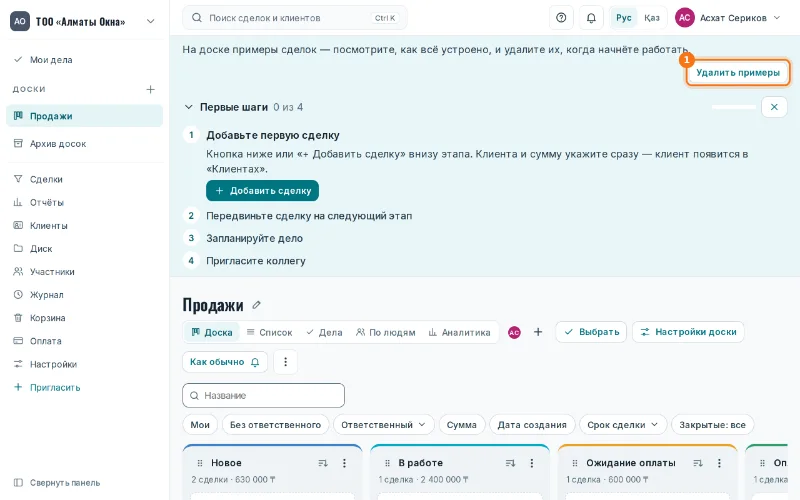Toggle Закрытые: все filter chip
Viewport: 800px width, 500px height.
[x=712, y=424]
